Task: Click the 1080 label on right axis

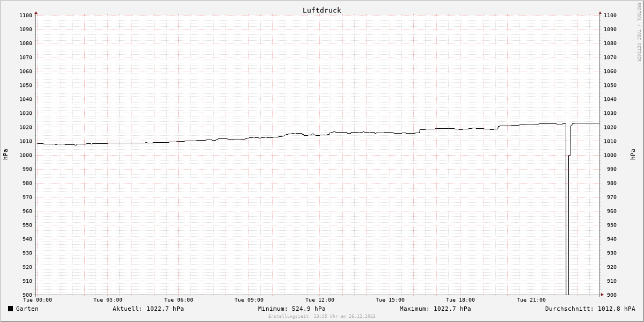Action: tap(610, 43)
